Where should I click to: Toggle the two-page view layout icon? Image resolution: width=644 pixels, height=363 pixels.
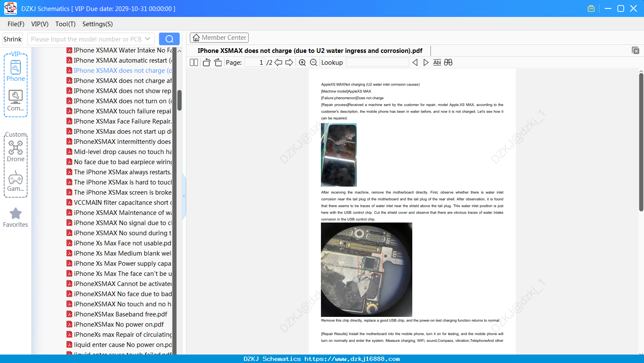click(194, 63)
